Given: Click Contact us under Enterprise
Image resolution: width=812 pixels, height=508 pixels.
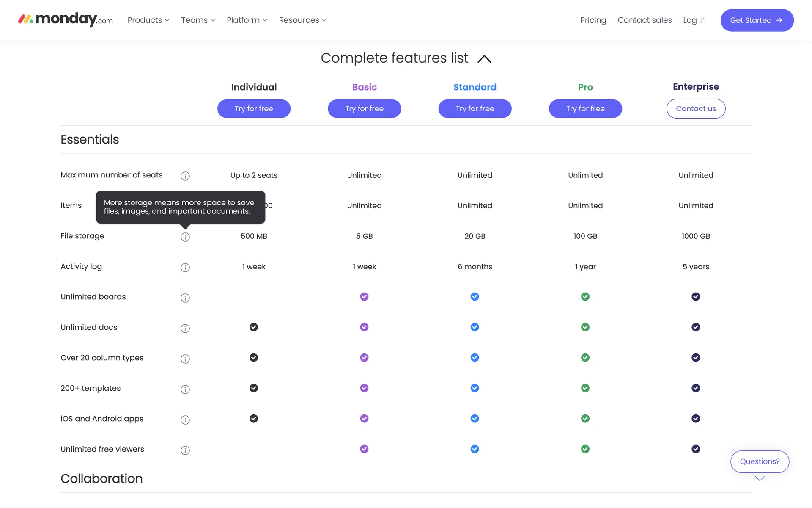Looking at the screenshot, I should point(696,109).
